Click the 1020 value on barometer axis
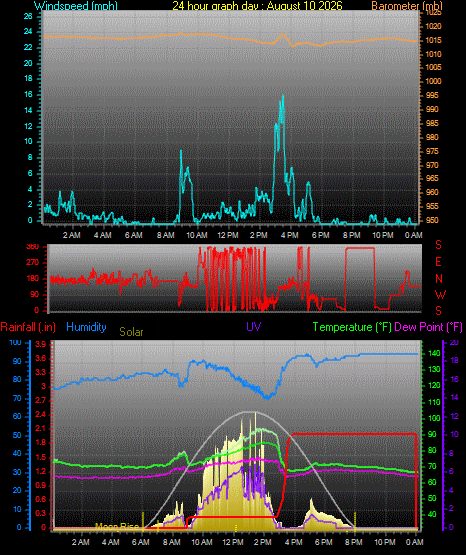Image resolution: width=466 pixels, height=555 pixels. point(433,27)
